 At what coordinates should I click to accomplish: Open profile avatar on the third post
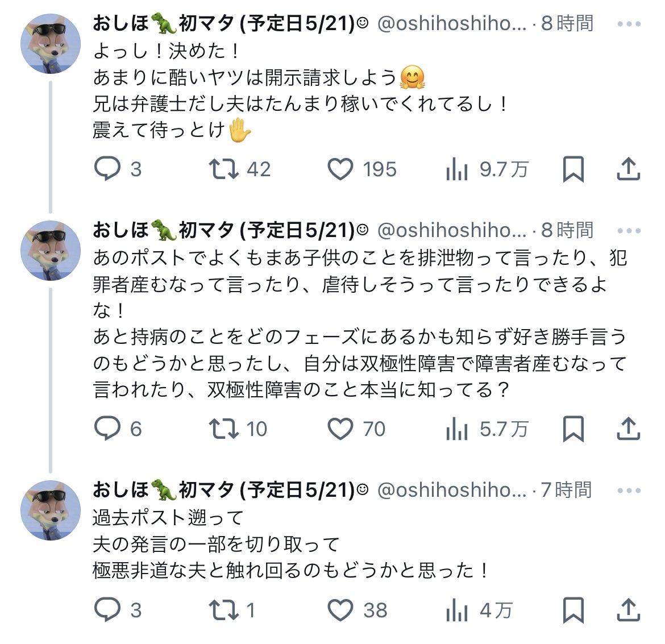pyautogui.click(x=51, y=510)
